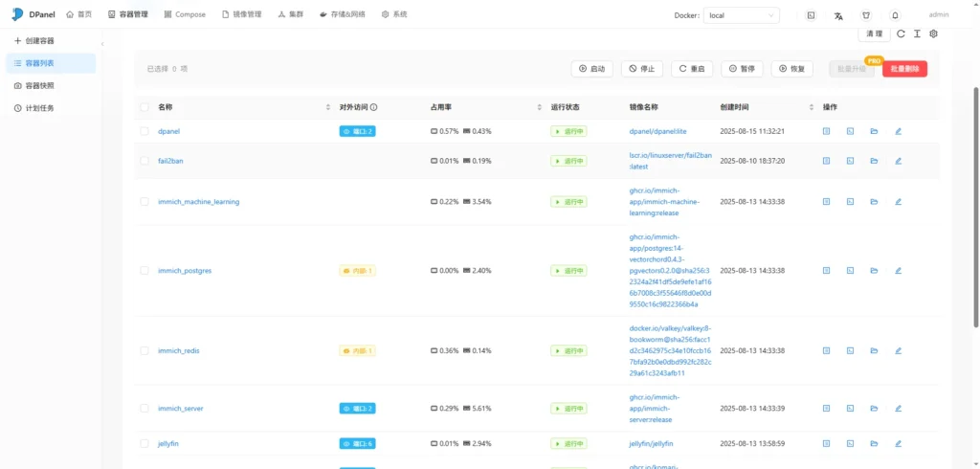Check the immich_server row checkbox

145,409
